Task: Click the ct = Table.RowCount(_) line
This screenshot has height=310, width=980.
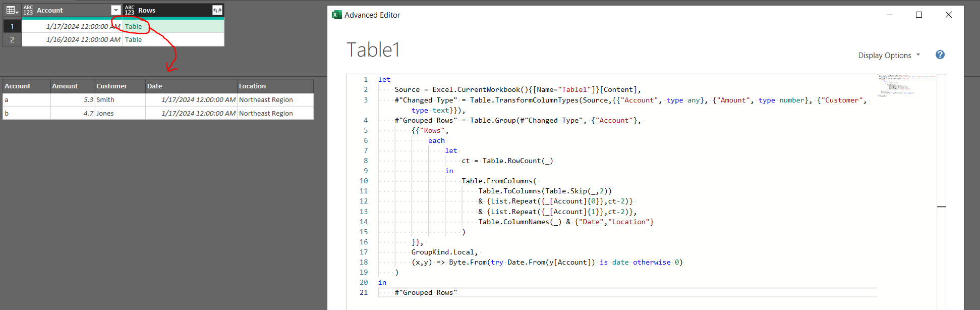Action: 507,161
